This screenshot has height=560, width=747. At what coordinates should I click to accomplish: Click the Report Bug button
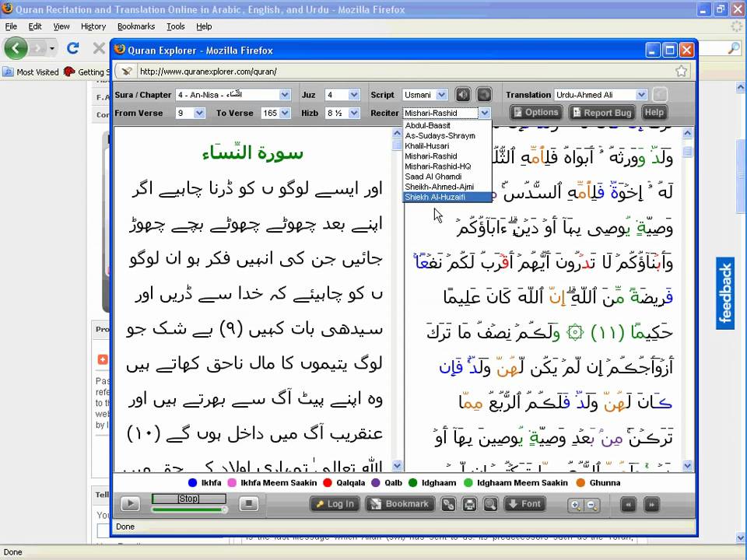click(602, 113)
